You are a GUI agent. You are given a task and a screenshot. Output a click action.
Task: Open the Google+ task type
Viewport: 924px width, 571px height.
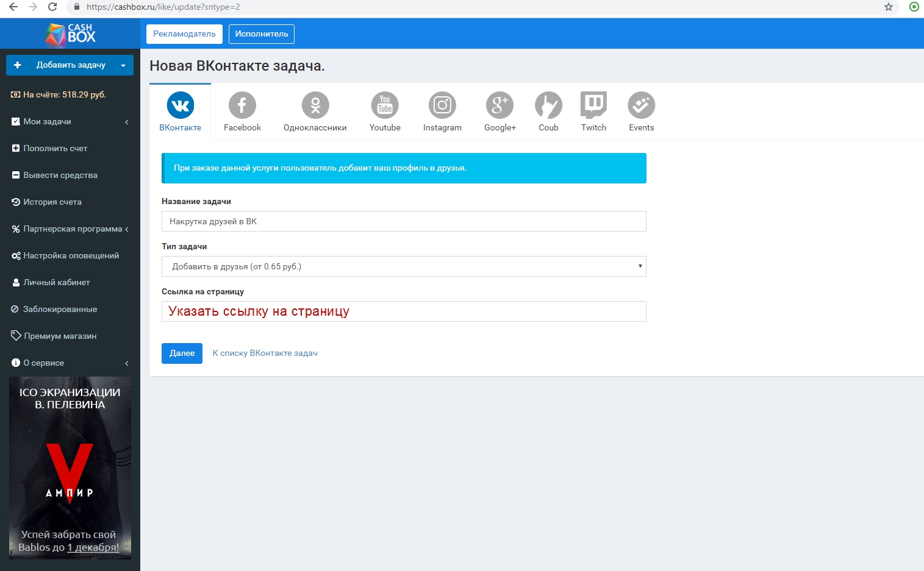[x=500, y=105]
